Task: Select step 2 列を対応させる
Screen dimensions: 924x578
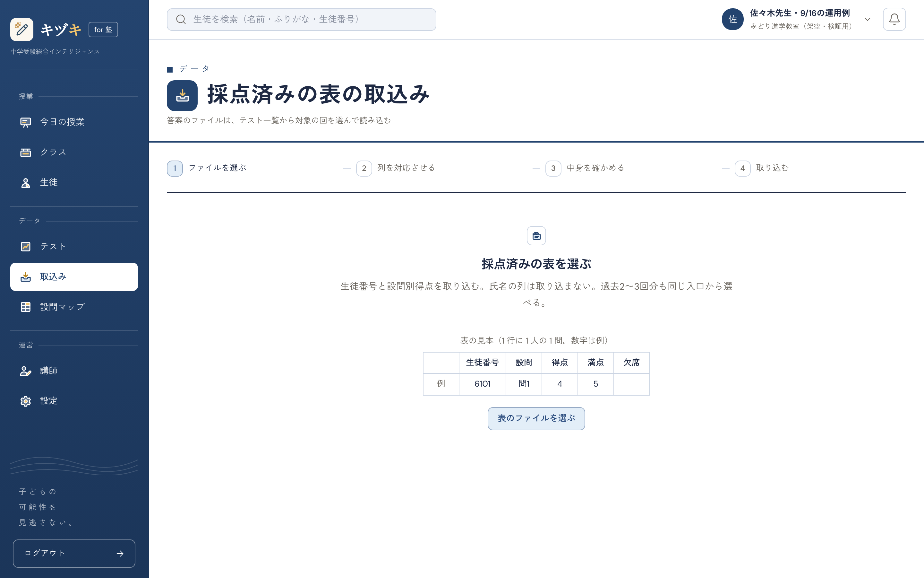Action: 396,168
